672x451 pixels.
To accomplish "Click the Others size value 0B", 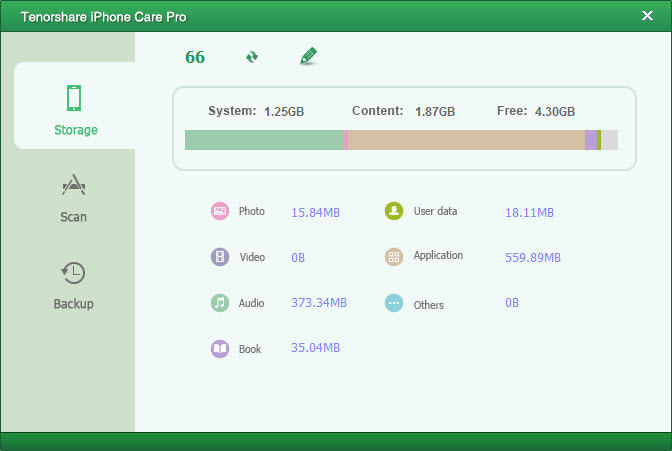I will 512,303.
